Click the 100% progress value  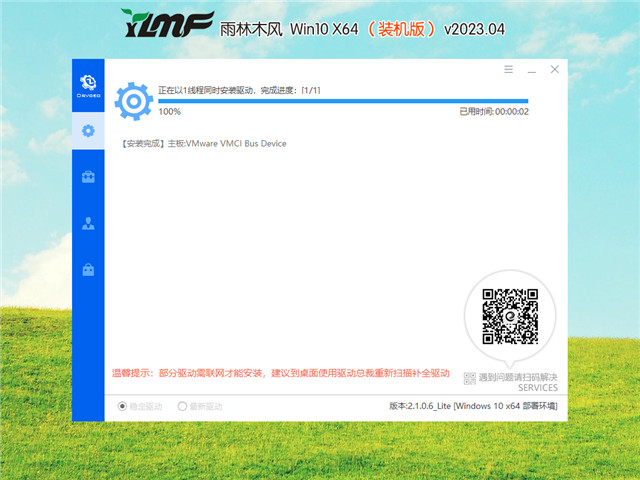pos(169,112)
